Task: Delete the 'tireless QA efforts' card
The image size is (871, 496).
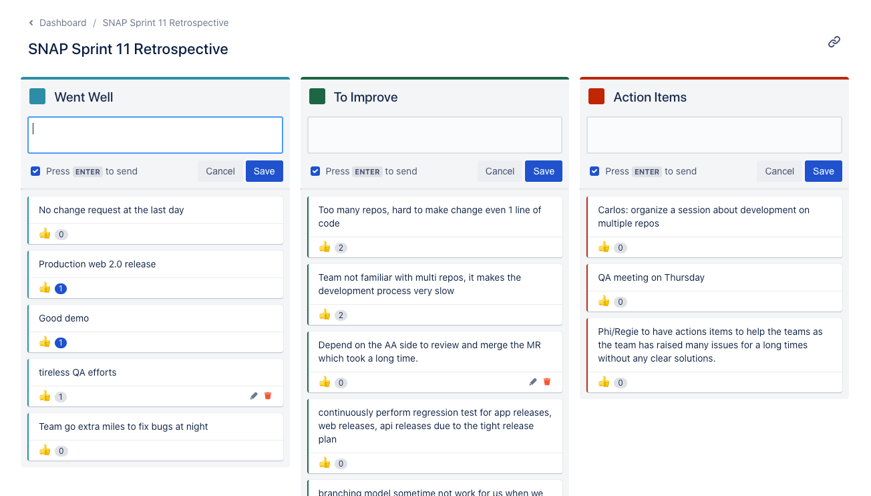Action: (268, 396)
